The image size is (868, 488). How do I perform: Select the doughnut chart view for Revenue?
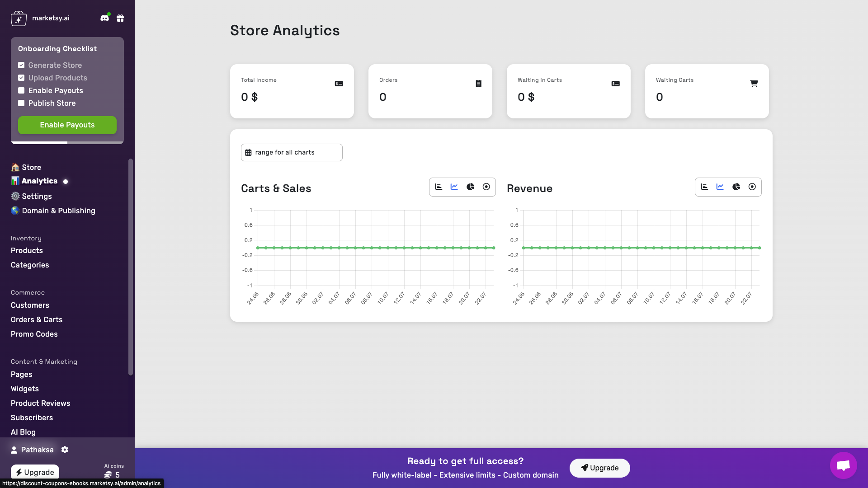point(752,187)
